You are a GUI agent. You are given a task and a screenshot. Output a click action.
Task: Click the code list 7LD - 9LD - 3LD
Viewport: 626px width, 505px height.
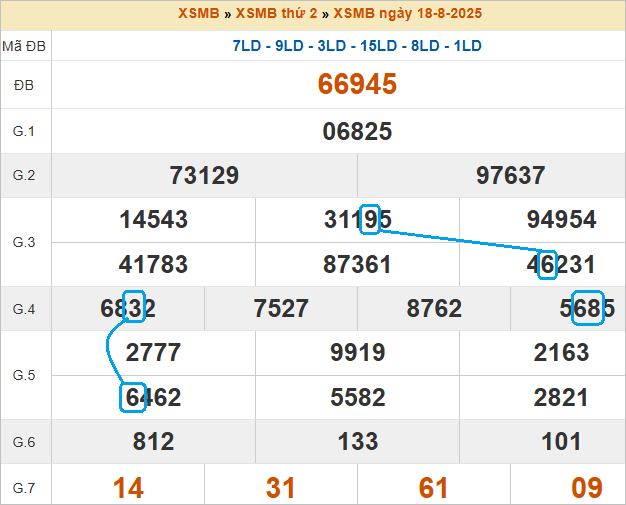[x=357, y=46]
